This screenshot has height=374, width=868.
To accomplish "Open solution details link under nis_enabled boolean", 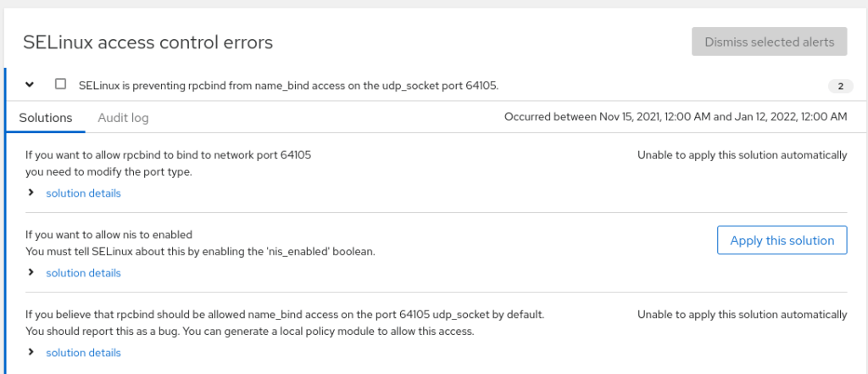I will pyautogui.click(x=83, y=273).
